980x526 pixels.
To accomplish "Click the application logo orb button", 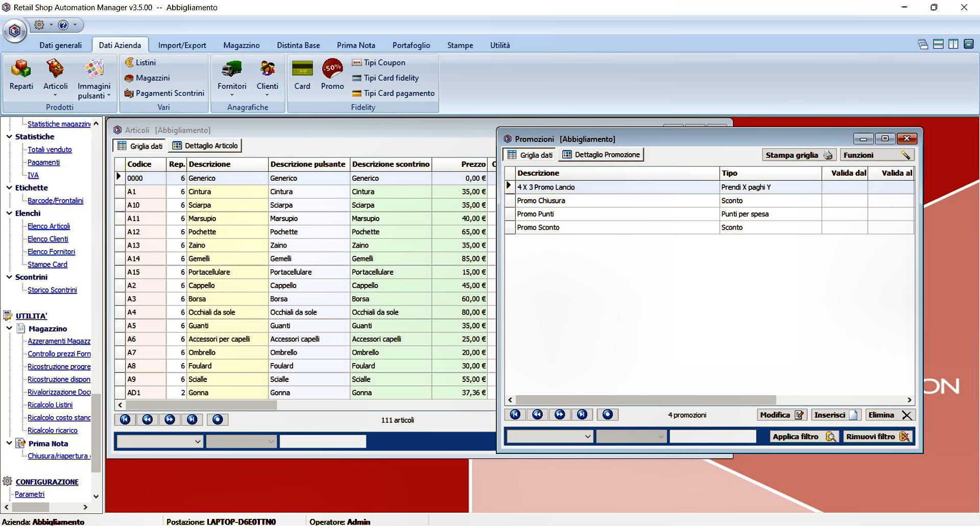I will [15, 31].
